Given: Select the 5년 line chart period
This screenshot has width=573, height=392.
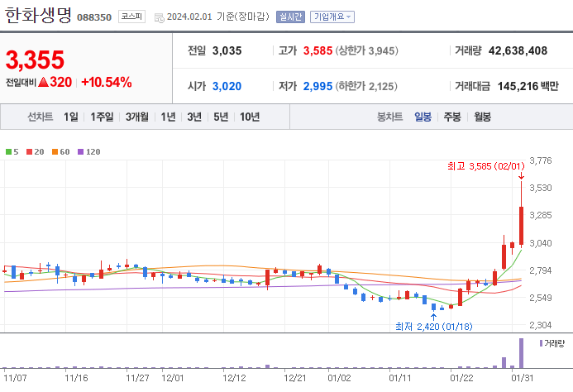Looking at the screenshot, I should pos(221,117).
